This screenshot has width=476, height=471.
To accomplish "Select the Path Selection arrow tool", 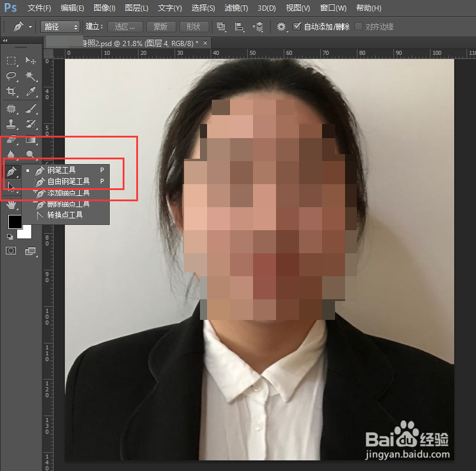I will coord(11,187).
